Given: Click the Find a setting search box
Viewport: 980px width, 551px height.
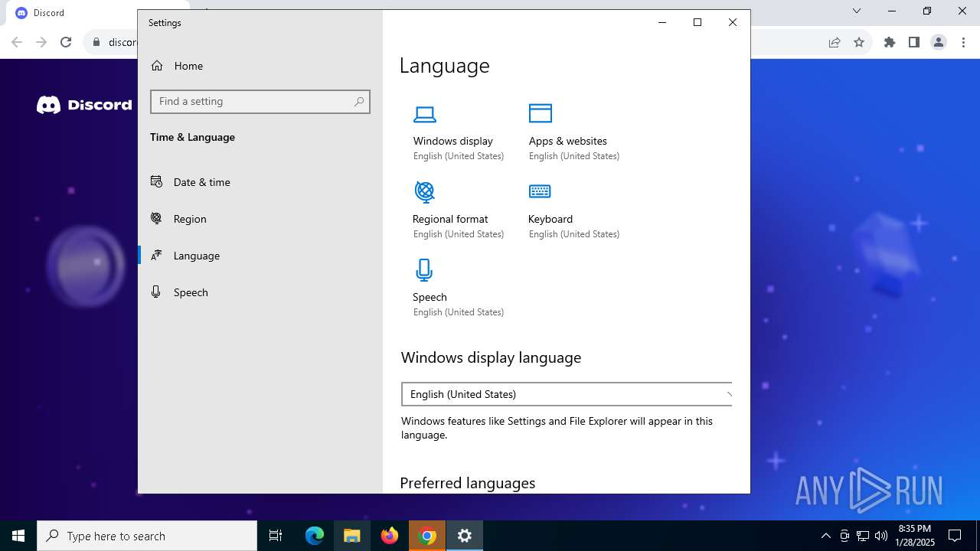Looking at the screenshot, I should click(260, 102).
